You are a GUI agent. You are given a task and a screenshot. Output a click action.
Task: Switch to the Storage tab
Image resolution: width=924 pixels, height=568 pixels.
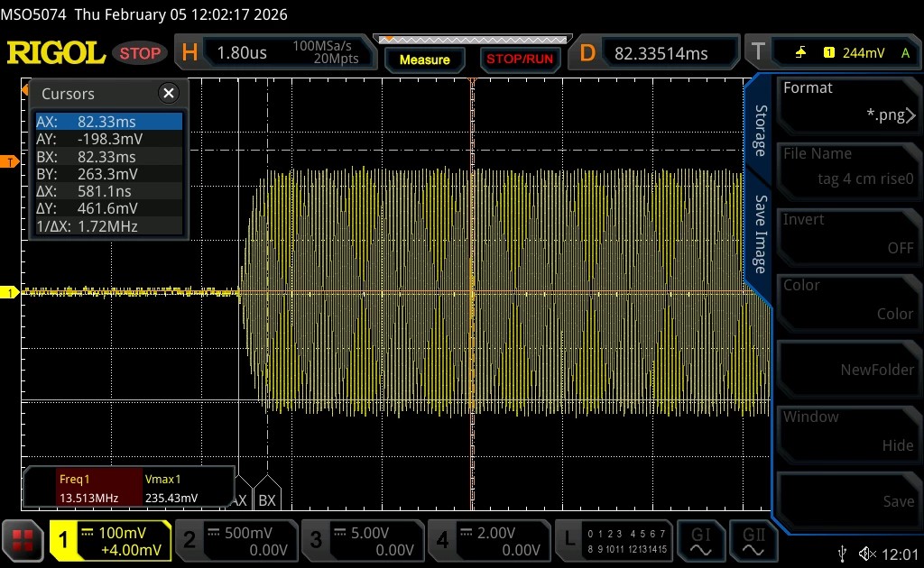click(761, 131)
